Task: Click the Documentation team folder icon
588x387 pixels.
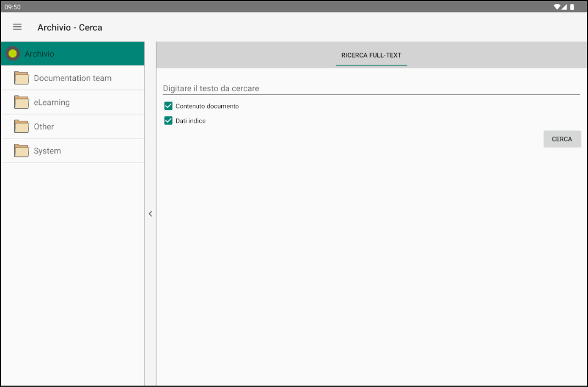Action: (21, 78)
